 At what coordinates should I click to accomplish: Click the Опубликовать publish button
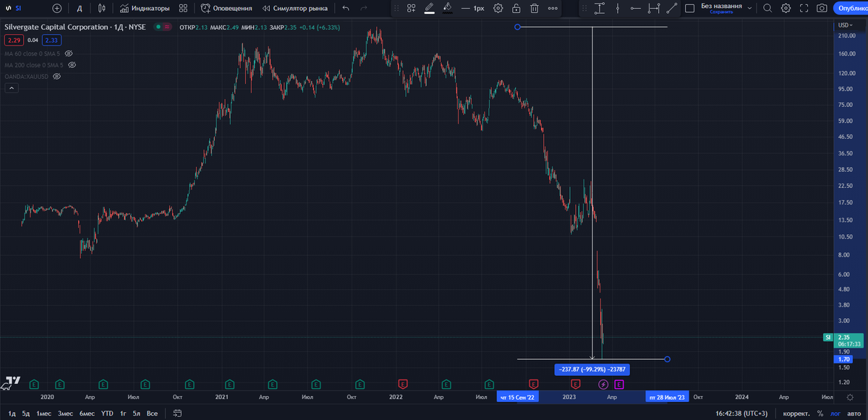pos(851,8)
